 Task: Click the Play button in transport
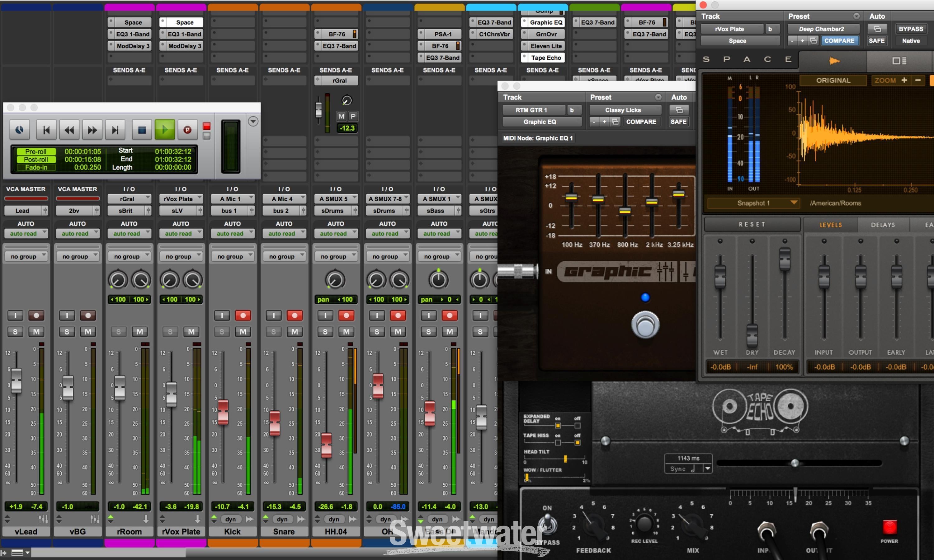coord(165,130)
